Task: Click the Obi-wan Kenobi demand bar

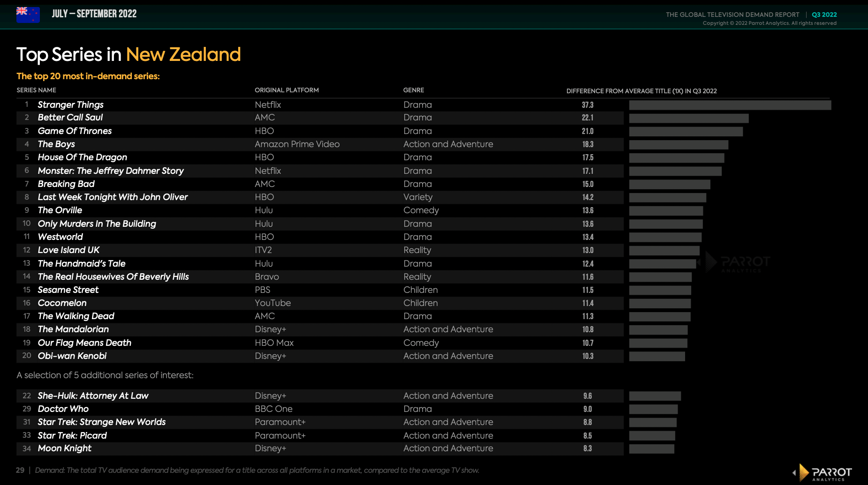Action: click(657, 356)
